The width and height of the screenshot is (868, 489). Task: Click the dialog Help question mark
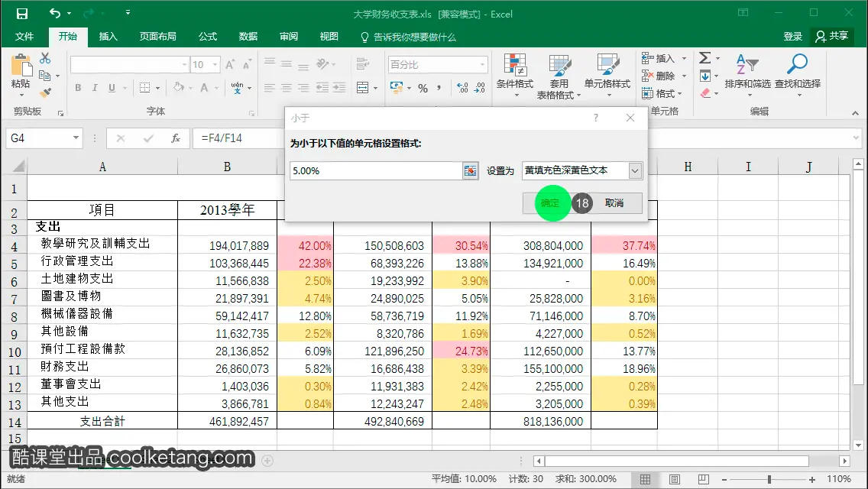pos(596,118)
